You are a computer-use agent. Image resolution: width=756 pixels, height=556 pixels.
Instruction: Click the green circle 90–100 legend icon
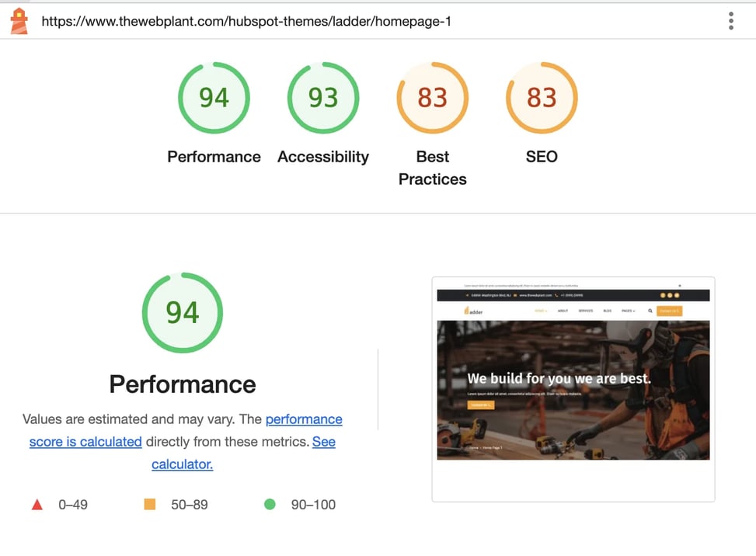[x=270, y=504]
